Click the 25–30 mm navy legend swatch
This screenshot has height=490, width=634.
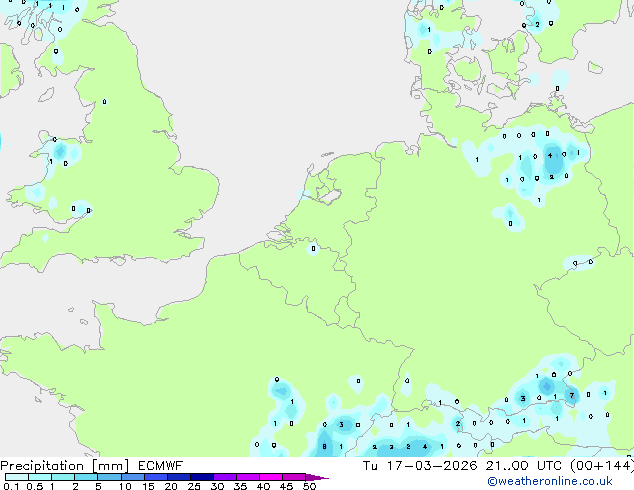201,477
